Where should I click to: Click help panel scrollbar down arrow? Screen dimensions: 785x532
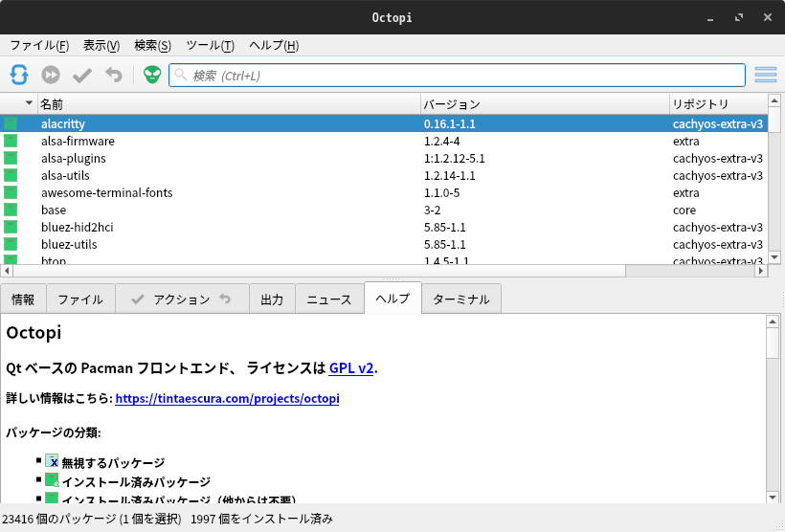[x=773, y=498]
